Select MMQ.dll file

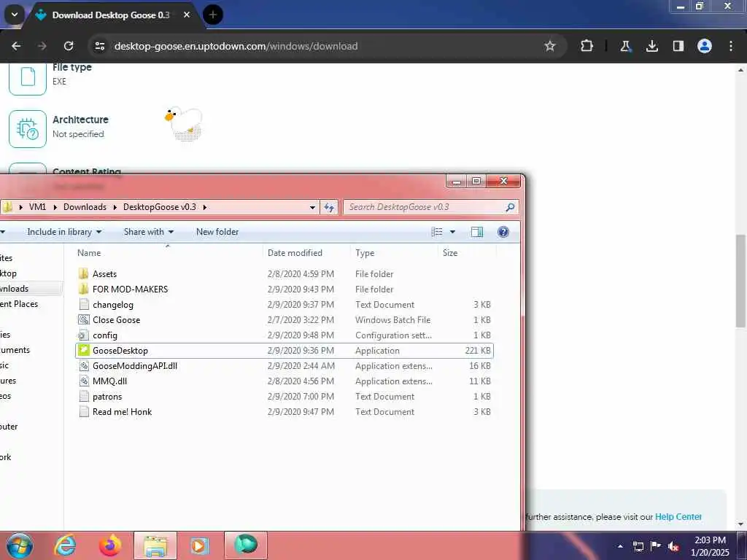click(x=285, y=381)
